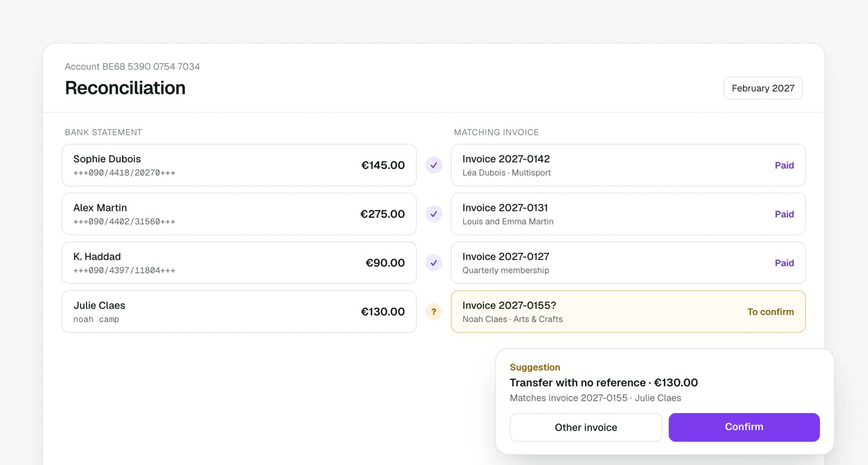Click the MATCHING INVOICE column header
This screenshot has height=465, width=868.
coord(496,132)
